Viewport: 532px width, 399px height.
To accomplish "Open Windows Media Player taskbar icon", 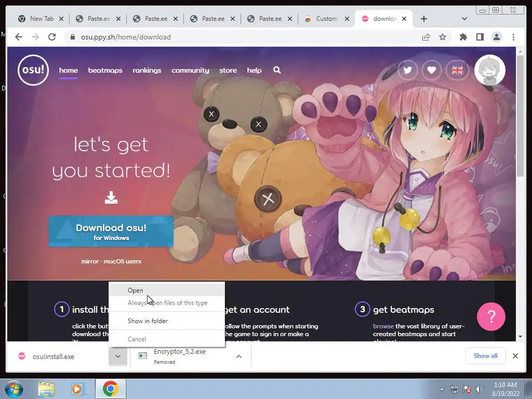I will pyautogui.click(x=77, y=389).
